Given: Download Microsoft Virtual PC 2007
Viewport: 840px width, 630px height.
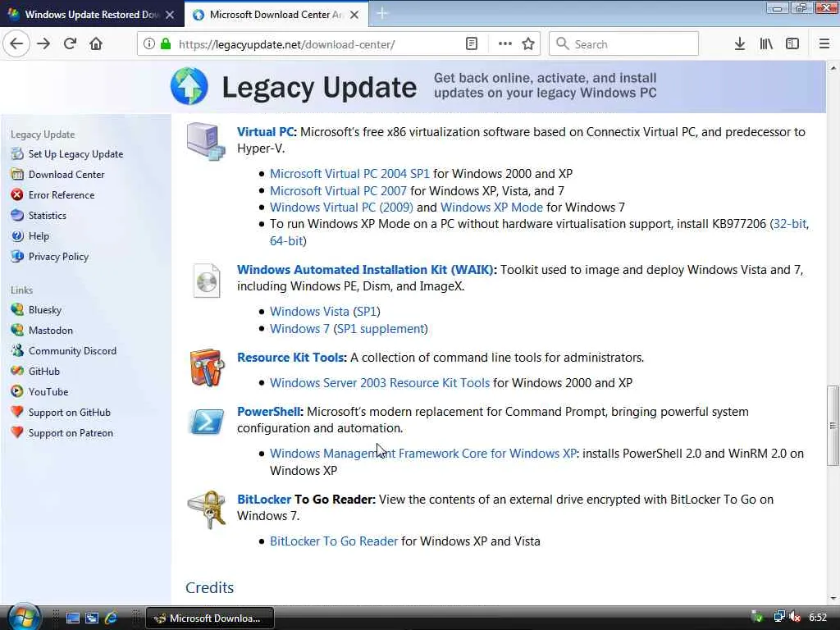Looking at the screenshot, I should pos(338,190).
